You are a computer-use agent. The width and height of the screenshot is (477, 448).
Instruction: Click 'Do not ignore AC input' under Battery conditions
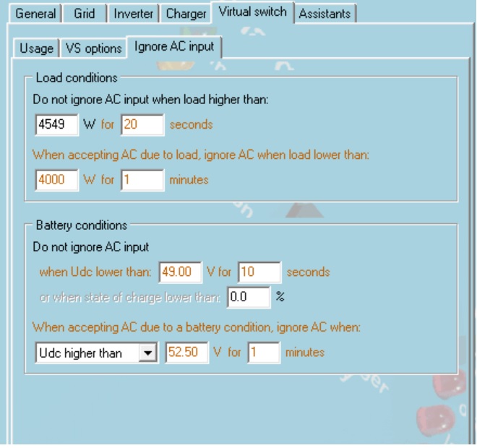91,247
